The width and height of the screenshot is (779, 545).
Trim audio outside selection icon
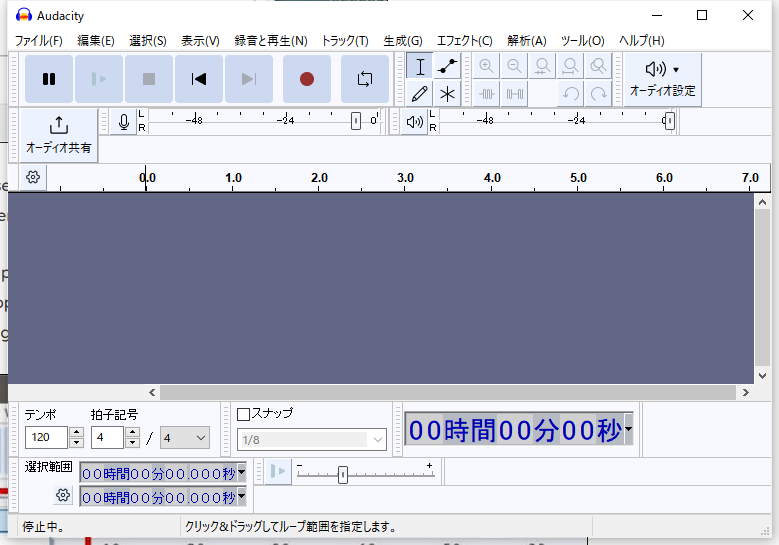pyautogui.click(x=486, y=93)
